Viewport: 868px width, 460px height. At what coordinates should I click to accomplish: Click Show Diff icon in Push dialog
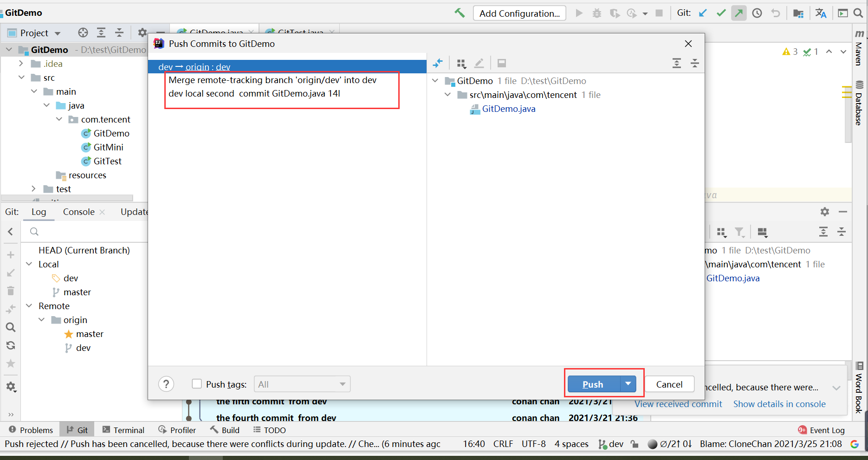click(x=438, y=63)
